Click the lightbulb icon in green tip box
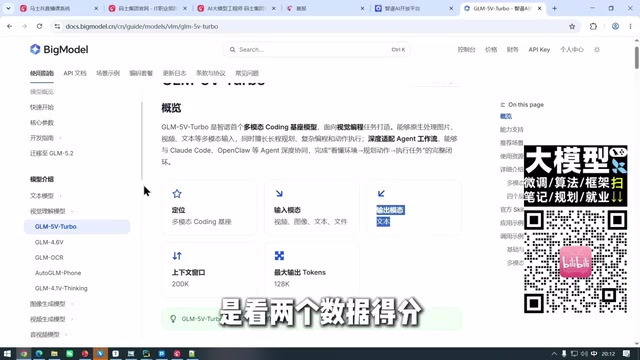 (173, 319)
